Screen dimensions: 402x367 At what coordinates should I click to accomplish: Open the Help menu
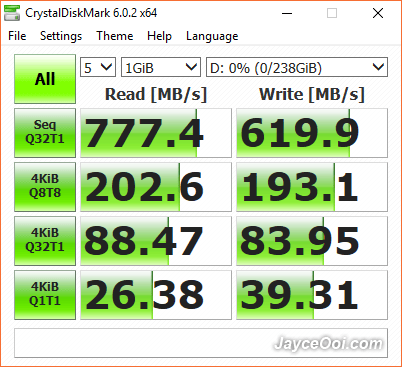coord(159,36)
